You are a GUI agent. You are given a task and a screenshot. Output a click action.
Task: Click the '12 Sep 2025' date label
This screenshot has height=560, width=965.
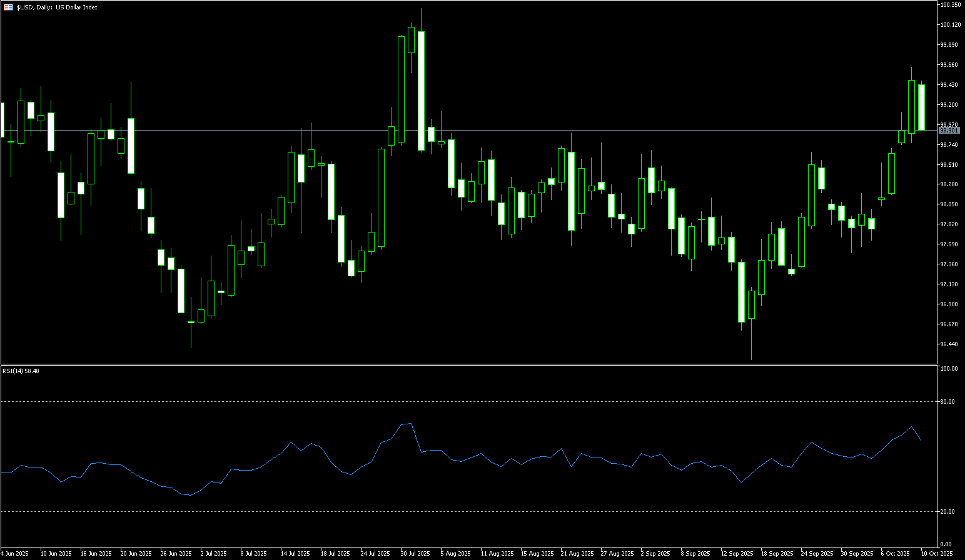[737, 554]
